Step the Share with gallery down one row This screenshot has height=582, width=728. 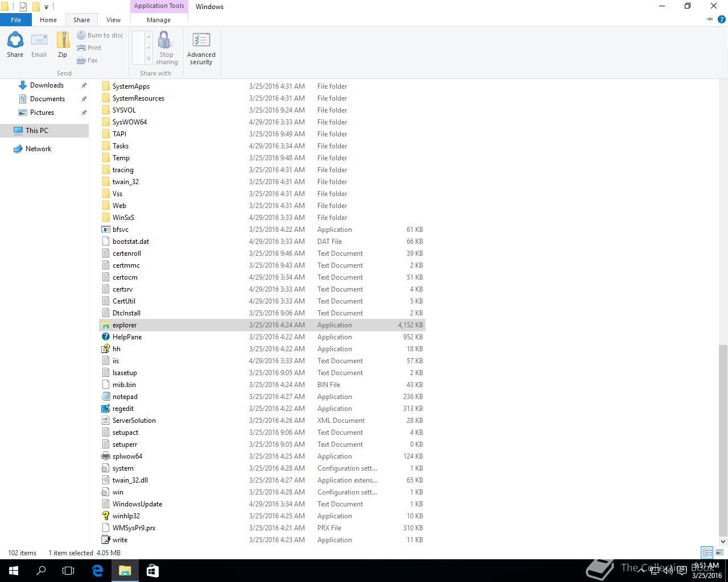point(148,48)
